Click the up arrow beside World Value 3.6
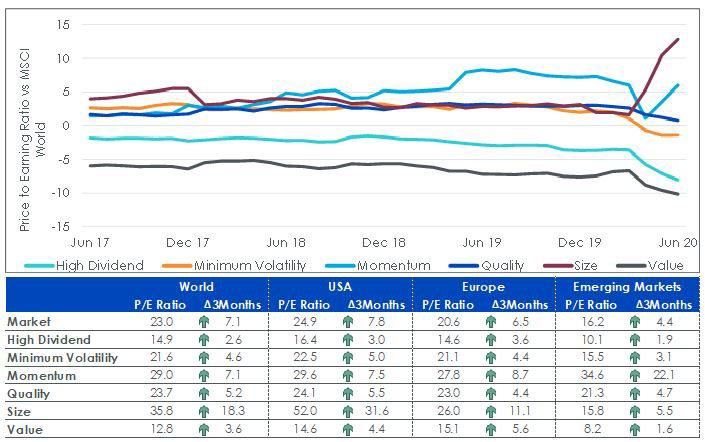705x442 pixels. point(204,429)
